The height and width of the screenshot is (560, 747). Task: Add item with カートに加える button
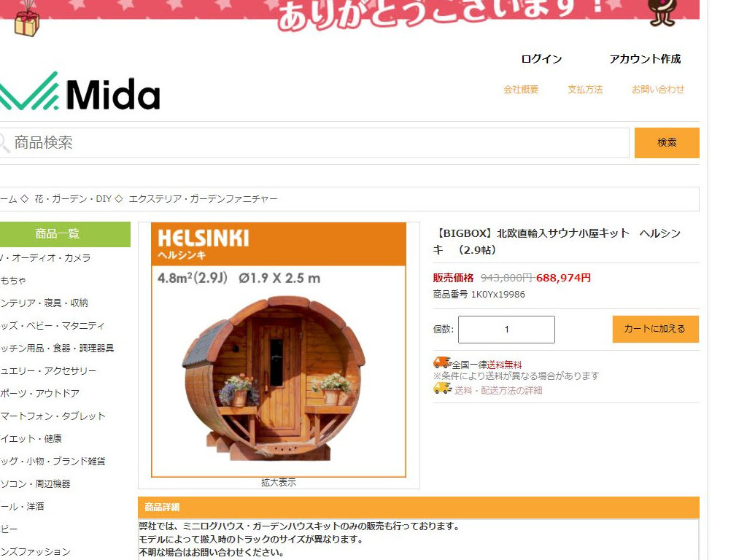[656, 329]
